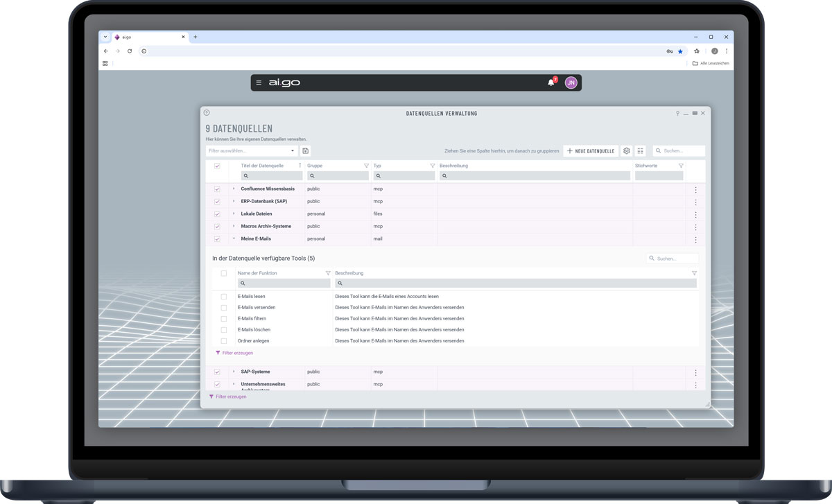Expand the Lokale Dateien row
Screen dimensions: 832x504
pos(234,214)
